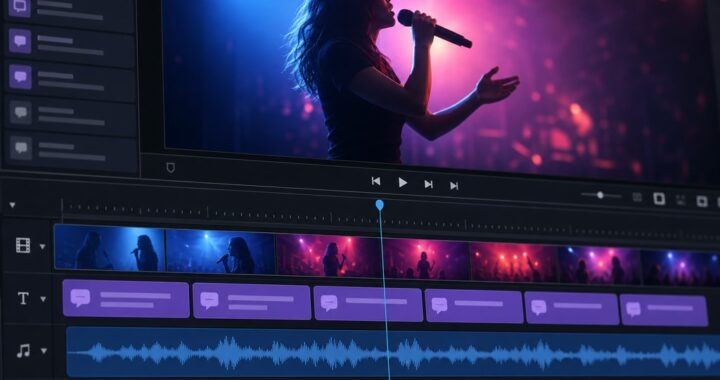Click the dim dotted icon between the bright squares
The width and height of the screenshot is (720, 380).
click(681, 200)
